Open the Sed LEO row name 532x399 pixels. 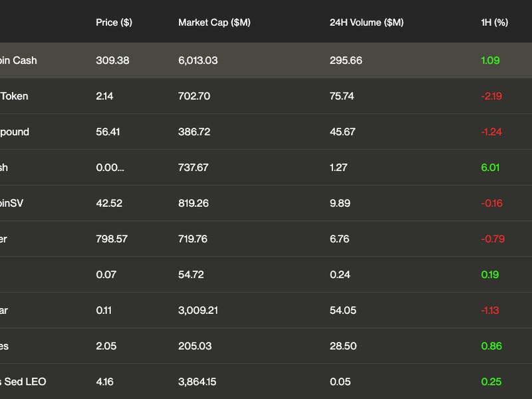(x=23, y=382)
